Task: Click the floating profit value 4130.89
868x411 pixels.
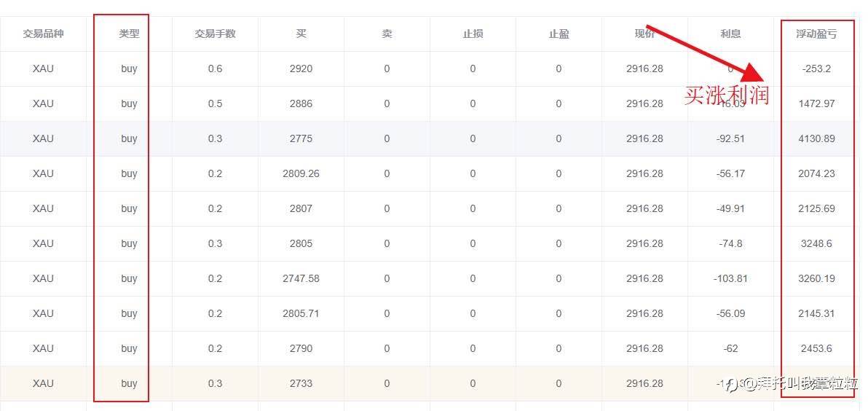Action: click(816, 138)
